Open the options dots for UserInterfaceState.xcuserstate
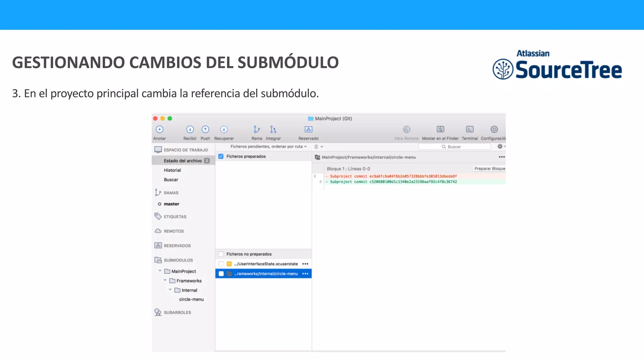Image resolution: width=644 pixels, height=362 pixels. (x=305, y=264)
